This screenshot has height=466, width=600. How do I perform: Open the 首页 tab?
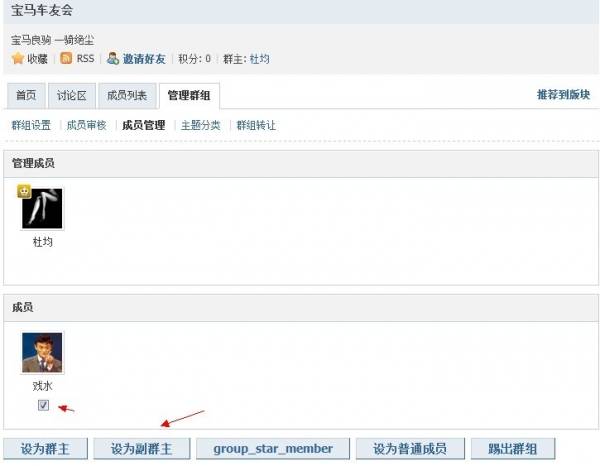coord(26,96)
